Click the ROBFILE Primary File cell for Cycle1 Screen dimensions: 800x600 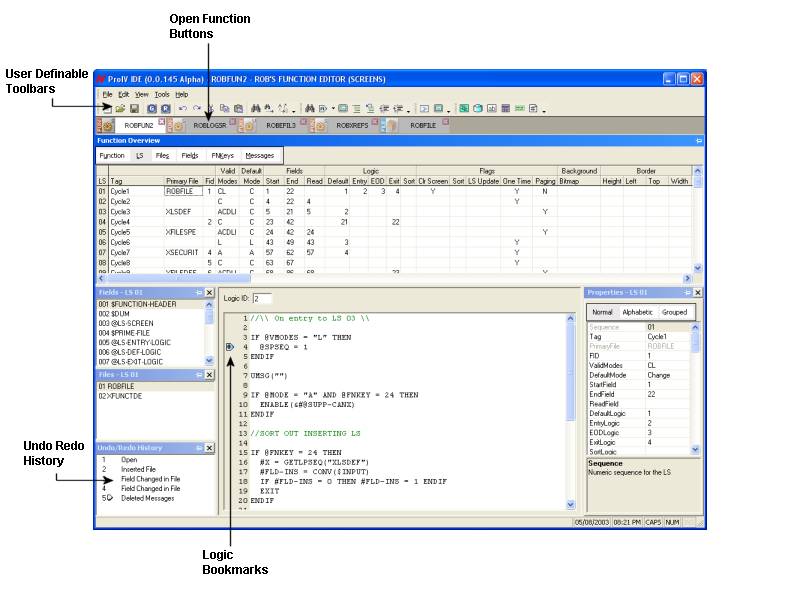[183, 191]
